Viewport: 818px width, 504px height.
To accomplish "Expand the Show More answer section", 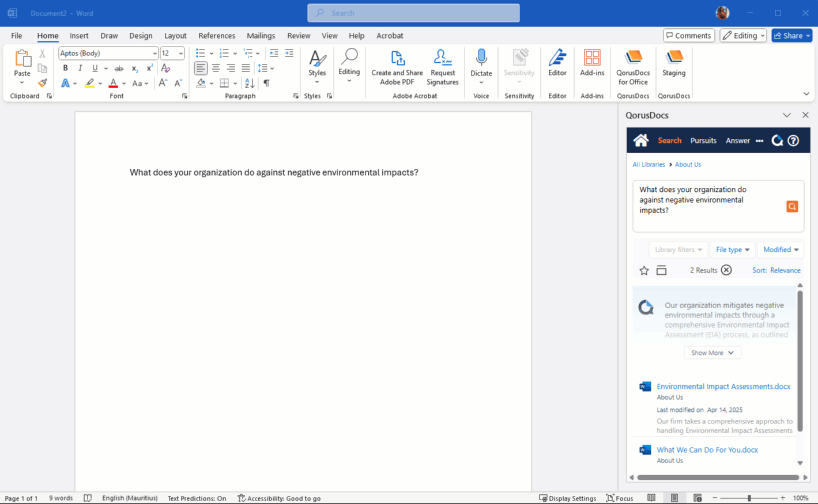I will click(712, 353).
